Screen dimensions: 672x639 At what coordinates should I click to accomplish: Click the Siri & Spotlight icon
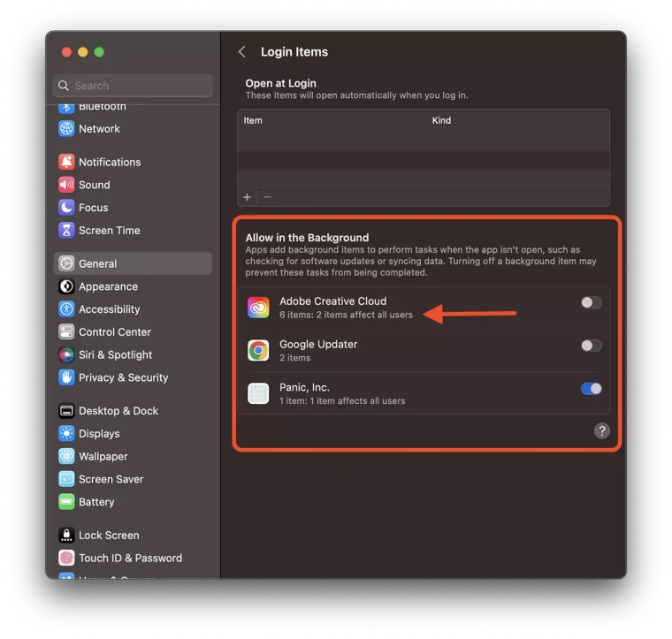(66, 354)
